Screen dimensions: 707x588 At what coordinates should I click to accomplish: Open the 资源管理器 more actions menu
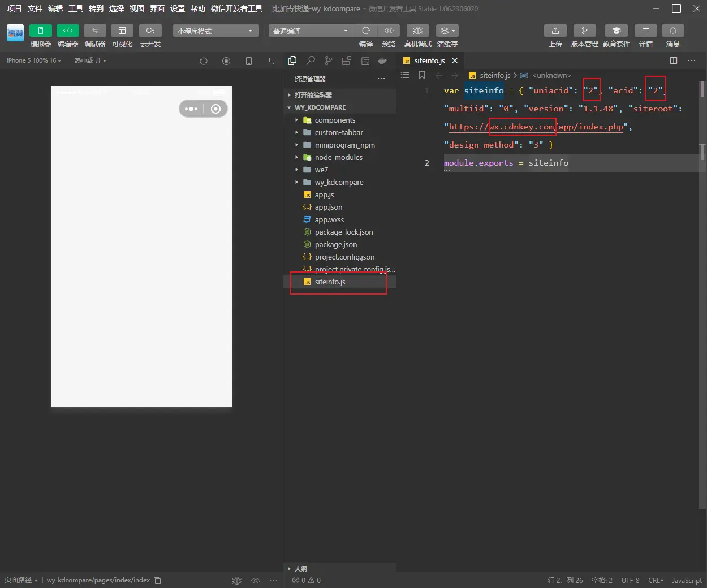(x=381, y=79)
